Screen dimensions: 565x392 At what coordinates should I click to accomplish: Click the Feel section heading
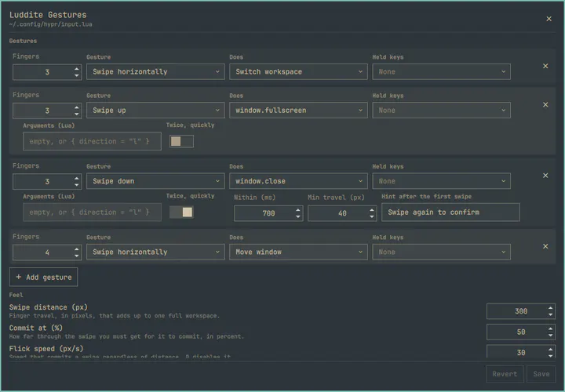(16, 295)
